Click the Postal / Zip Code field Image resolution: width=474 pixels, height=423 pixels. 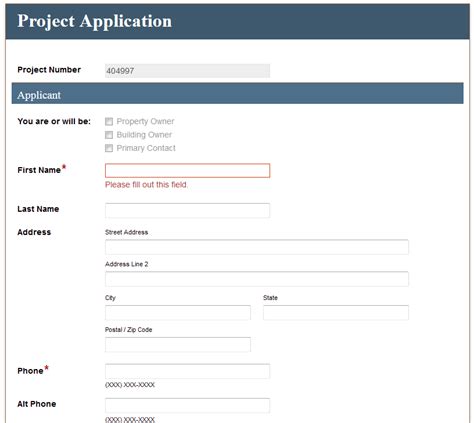click(178, 345)
